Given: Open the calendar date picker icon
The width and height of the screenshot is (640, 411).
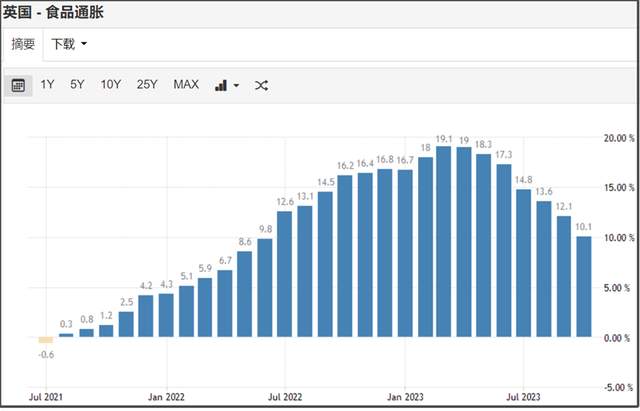Looking at the screenshot, I should (18, 85).
